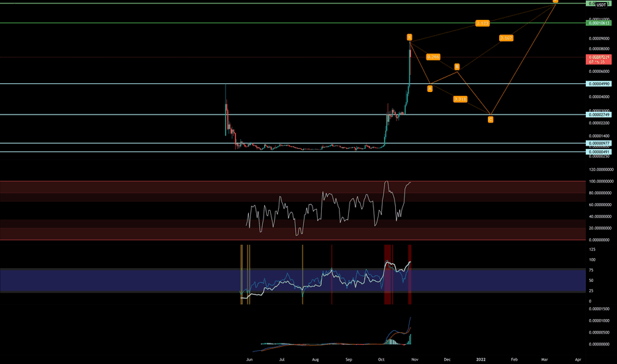Click the A point marker of the XABCD pattern
The width and height of the screenshot is (617, 364).
[430, 89]
